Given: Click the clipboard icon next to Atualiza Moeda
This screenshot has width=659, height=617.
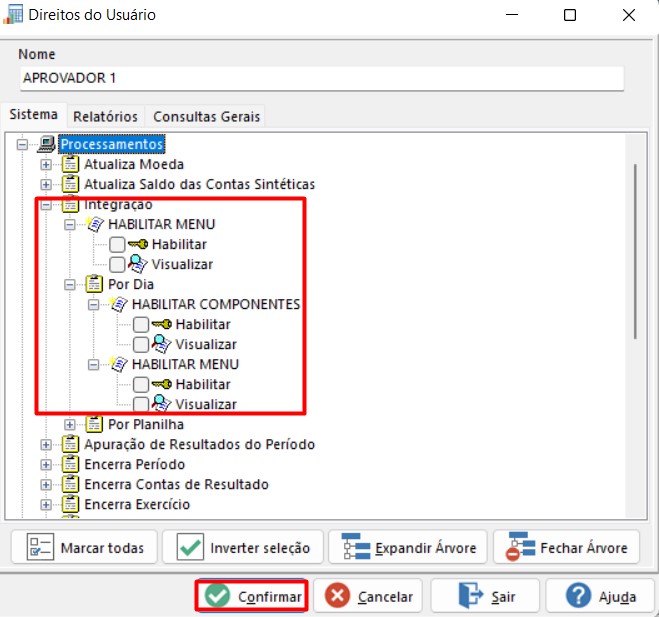Looking at the screenshot, I should coord(70,164).
